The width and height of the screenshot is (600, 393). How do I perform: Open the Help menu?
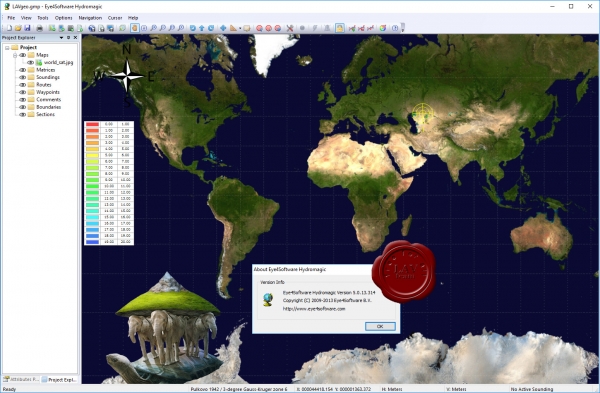click(133, 18)
